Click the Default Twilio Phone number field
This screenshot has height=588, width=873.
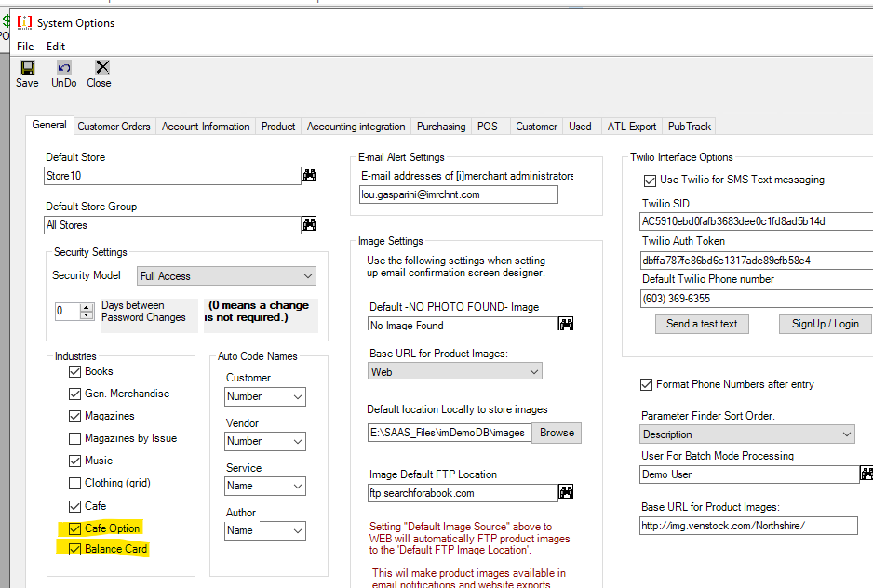coord(757,299)
